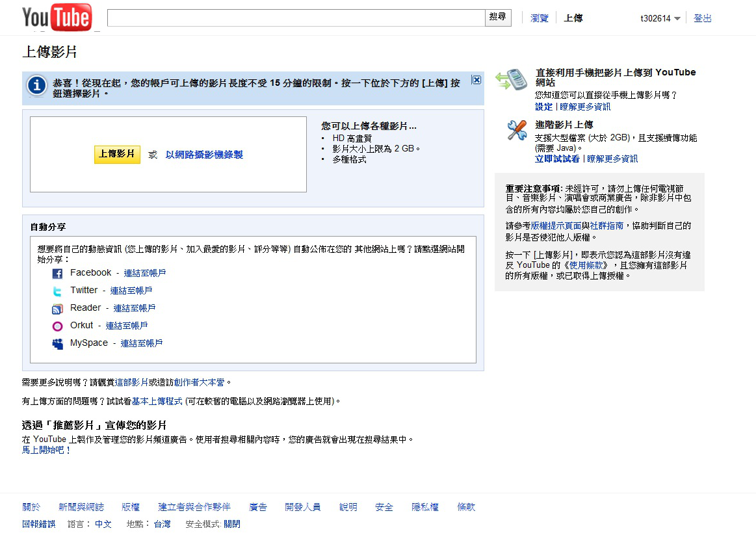Image resolution: width=756 pixels, height=548 pixels.
Task: Click the 這部影片 help video link
Action: (131, 383)
